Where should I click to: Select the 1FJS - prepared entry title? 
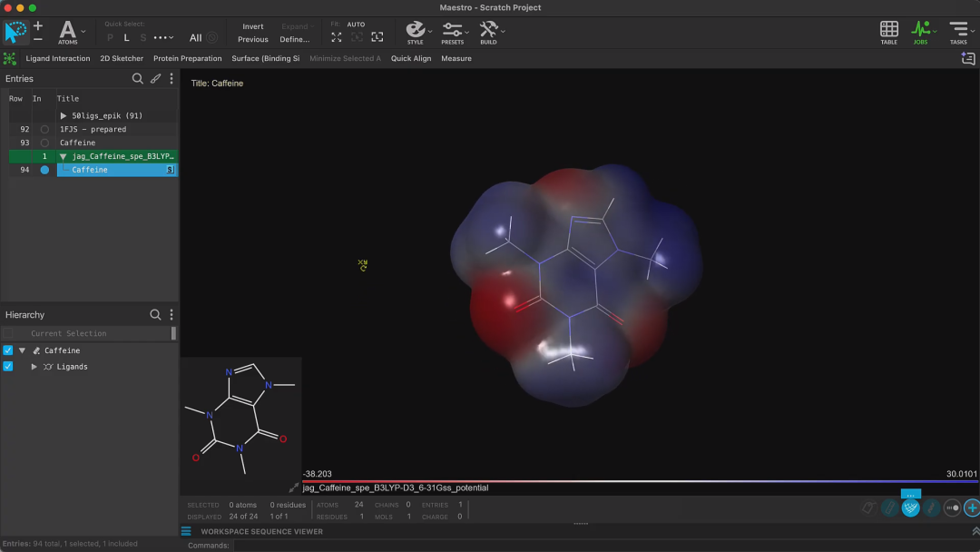pos(93,130)
